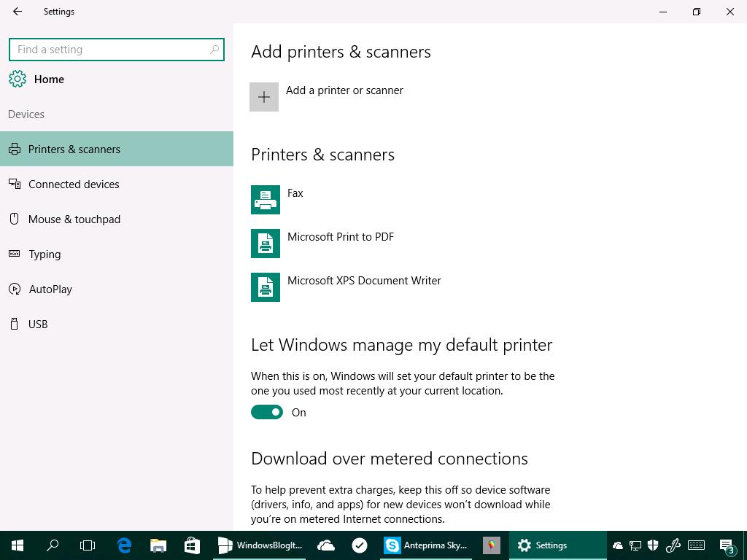Click the plus button to add printer
The image size is (747, 560).
point(264,97)
